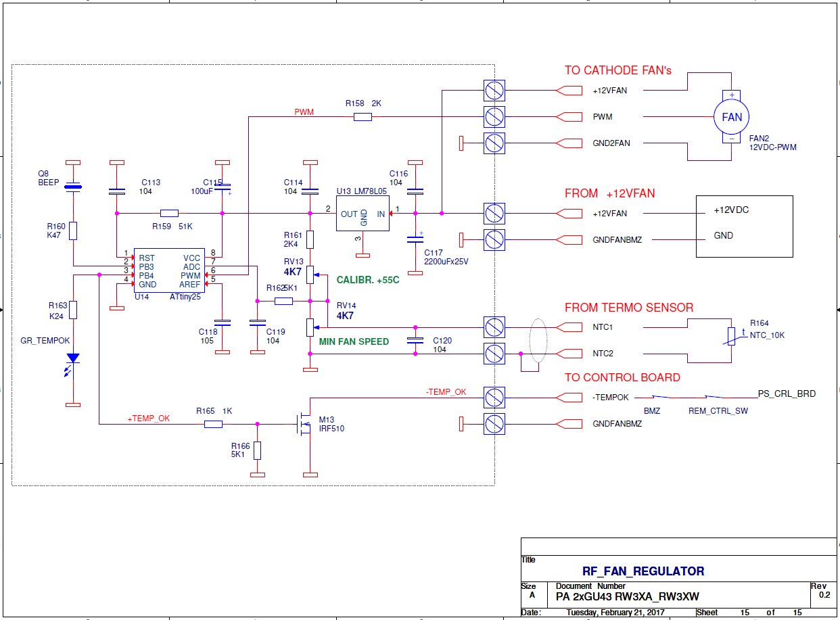Select the FAN2 fan symbol
Screen dimensions: 840x620
732,116
